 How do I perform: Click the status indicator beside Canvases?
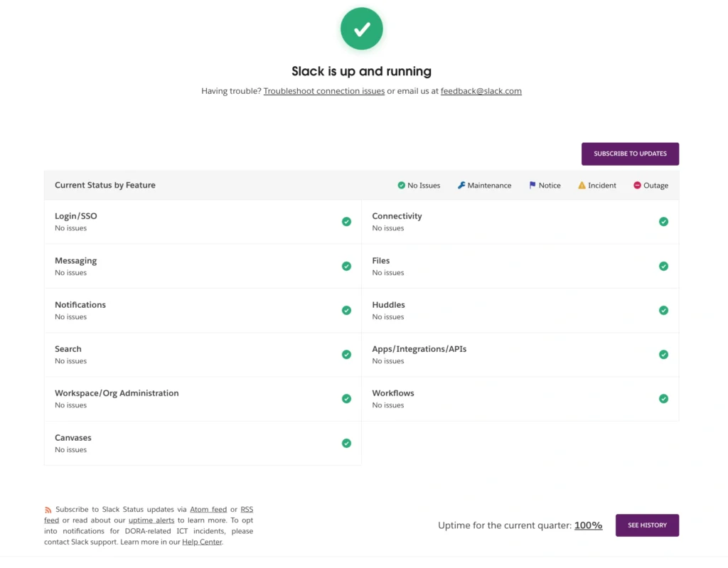[x=346, y=443]
